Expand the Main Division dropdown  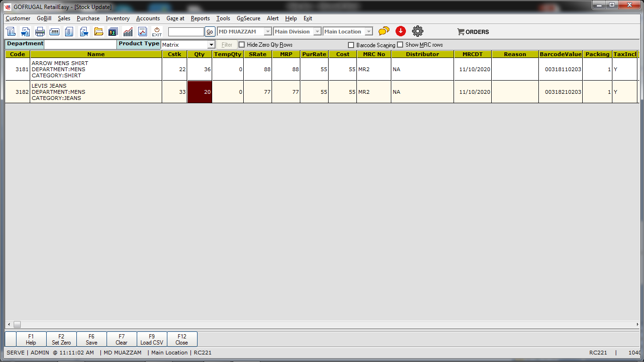[x=317, y=32]
